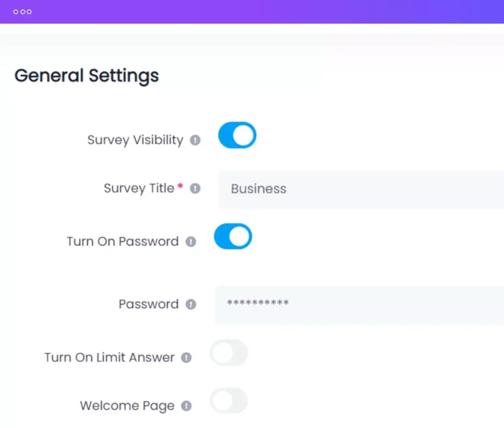Click the Turn On Password label text

(x=122, y=241)
